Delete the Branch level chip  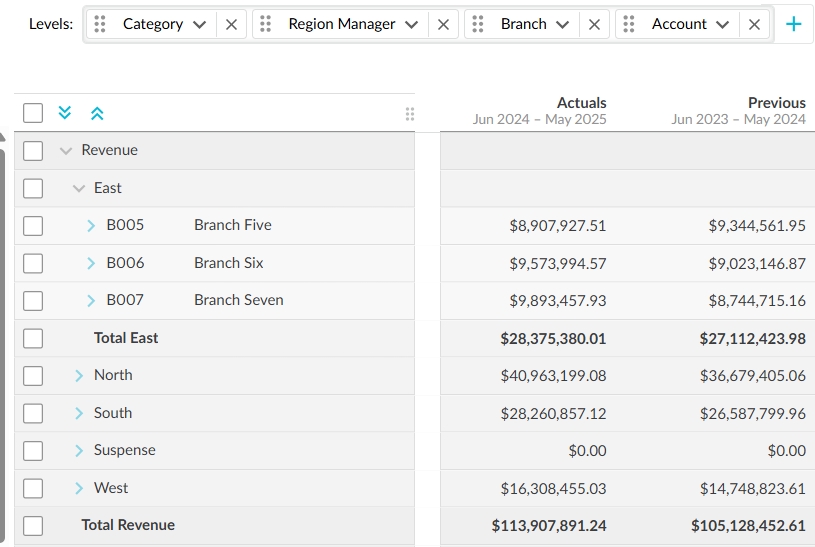click(594, 24)
